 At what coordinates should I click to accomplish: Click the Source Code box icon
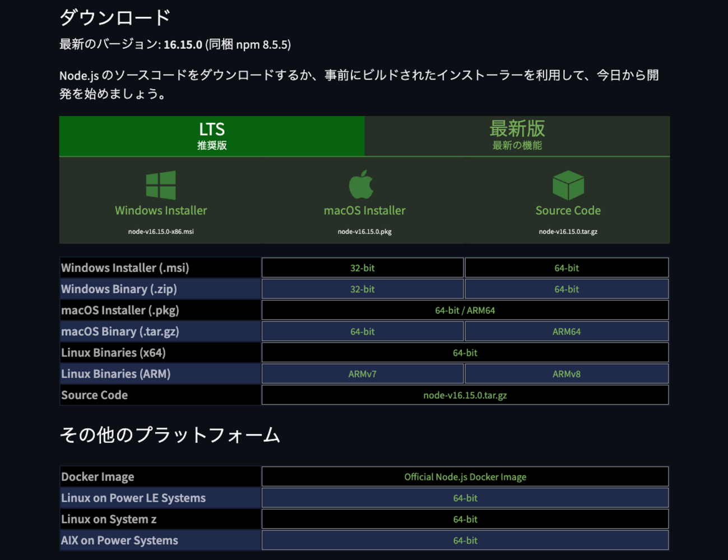pyautogui.click(x=568, y=185)
